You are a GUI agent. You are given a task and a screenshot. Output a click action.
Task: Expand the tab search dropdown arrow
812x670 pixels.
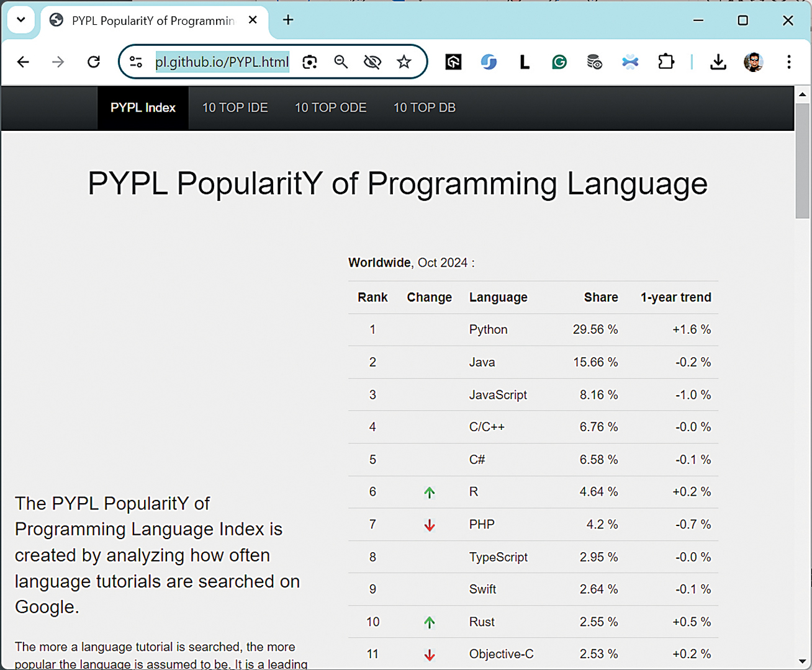pos(20,20)
